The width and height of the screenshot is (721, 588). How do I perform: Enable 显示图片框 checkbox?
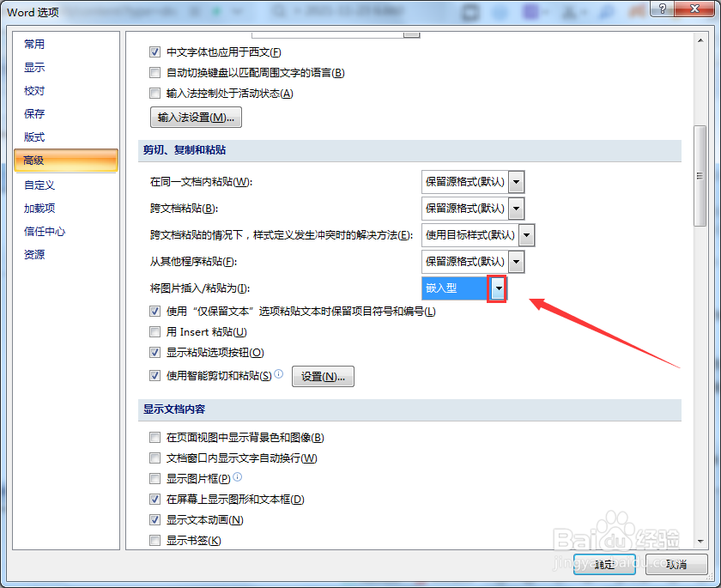(x=155, y=479)
